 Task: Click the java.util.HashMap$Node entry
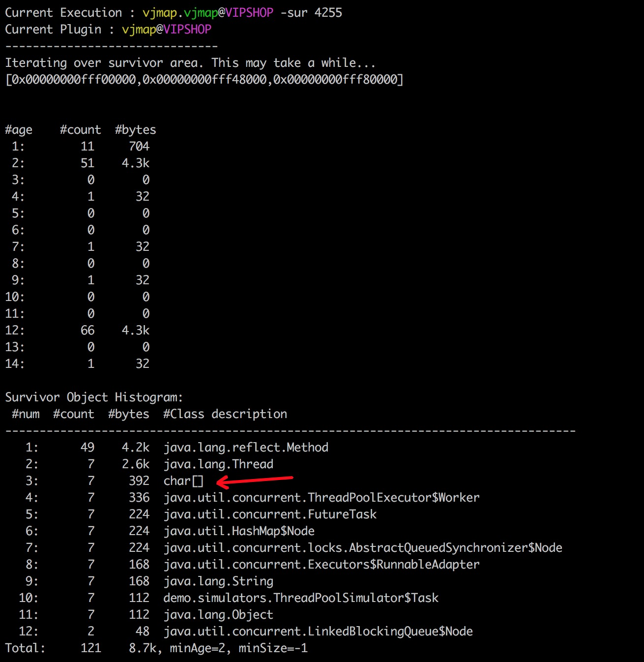[239, 531]
